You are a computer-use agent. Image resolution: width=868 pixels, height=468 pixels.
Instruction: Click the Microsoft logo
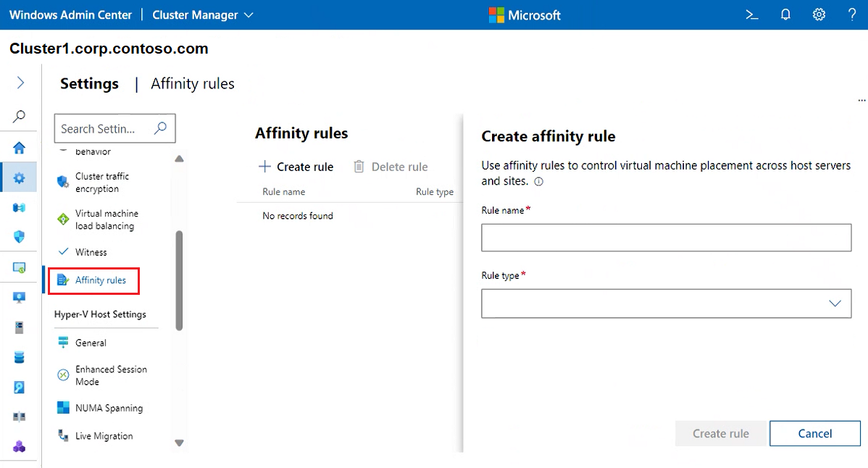[x=525, y=14]
